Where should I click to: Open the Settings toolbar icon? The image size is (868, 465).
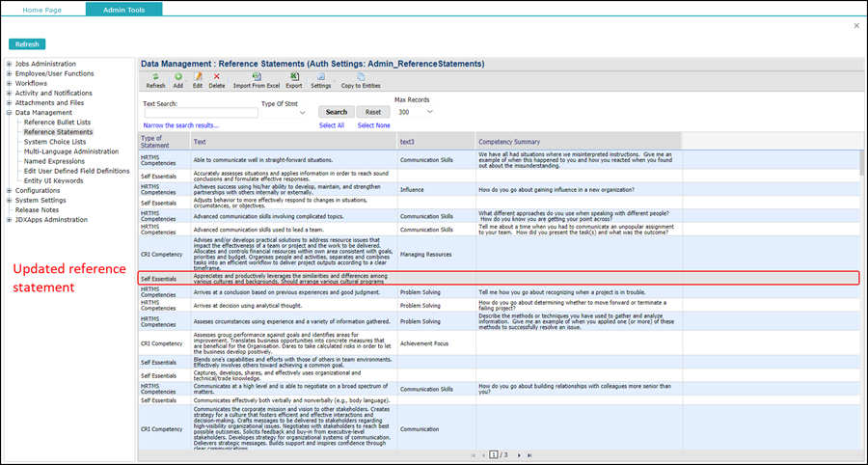[320, 76]
